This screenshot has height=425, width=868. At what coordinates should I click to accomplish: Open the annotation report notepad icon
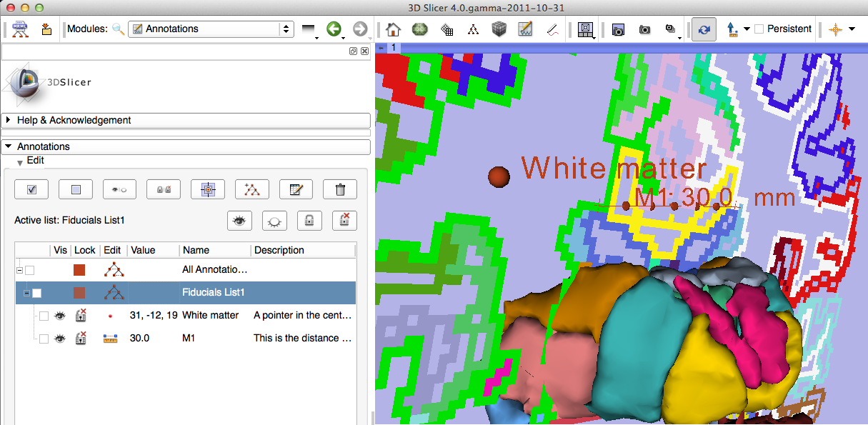(296, 189)
